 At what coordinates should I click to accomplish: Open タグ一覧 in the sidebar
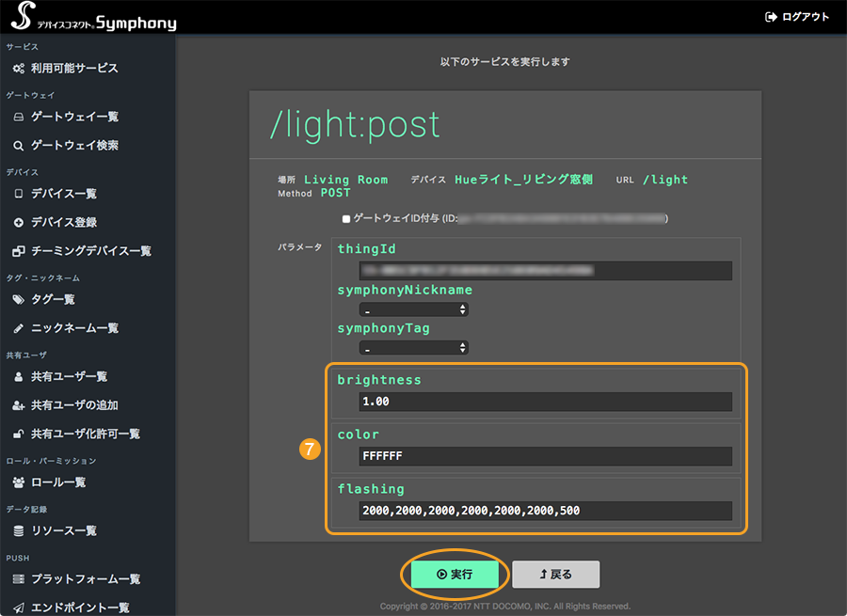(x=53, y=300)
